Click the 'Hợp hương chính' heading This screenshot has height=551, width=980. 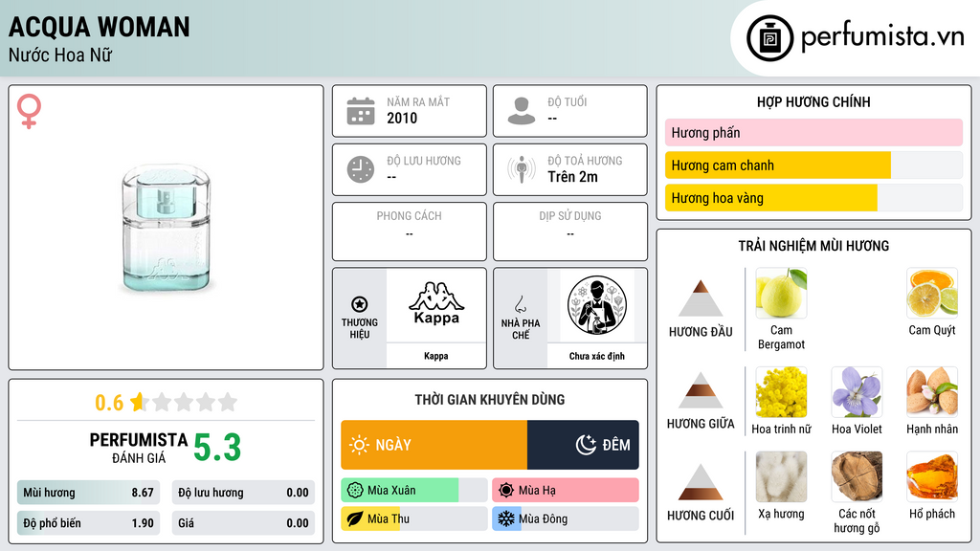(813, 101)
